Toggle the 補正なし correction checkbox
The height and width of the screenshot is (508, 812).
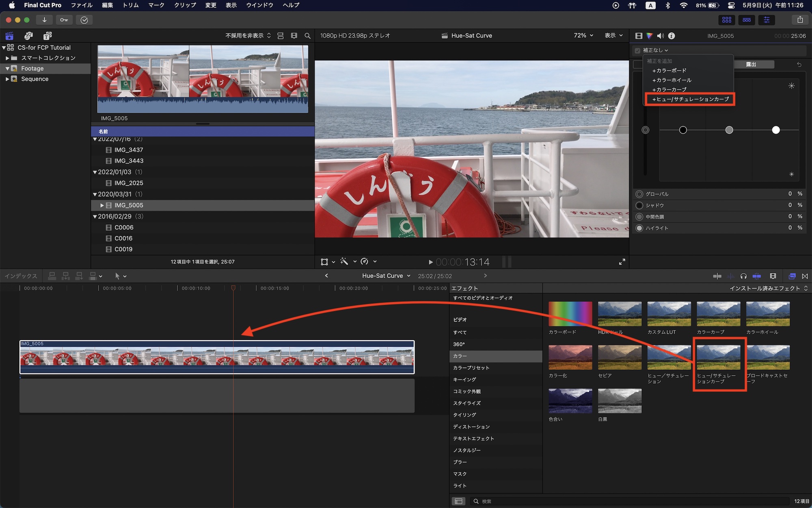[637, 50]
